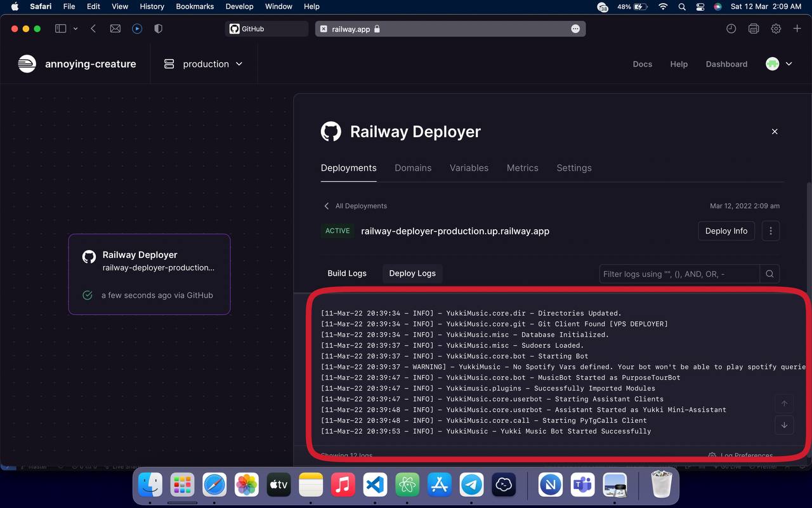The image size is (812, 508).
Task: Switch to the Settings tab
Action: click(x=574, y=168)
